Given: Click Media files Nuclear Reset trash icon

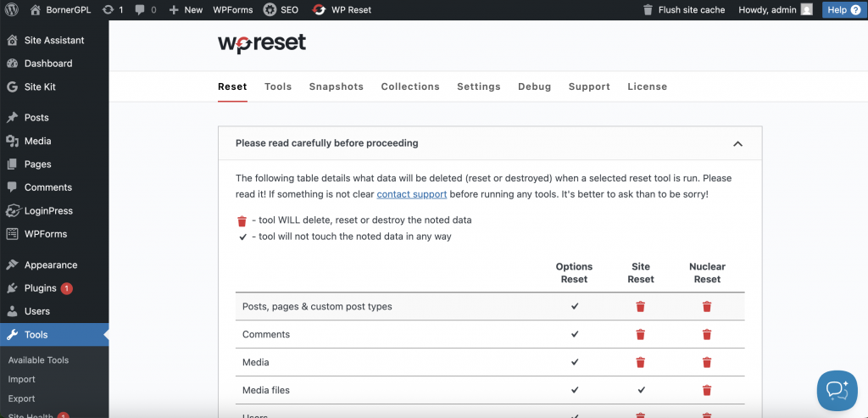Looking at the screenshot, I should click(x=707, y=390).
